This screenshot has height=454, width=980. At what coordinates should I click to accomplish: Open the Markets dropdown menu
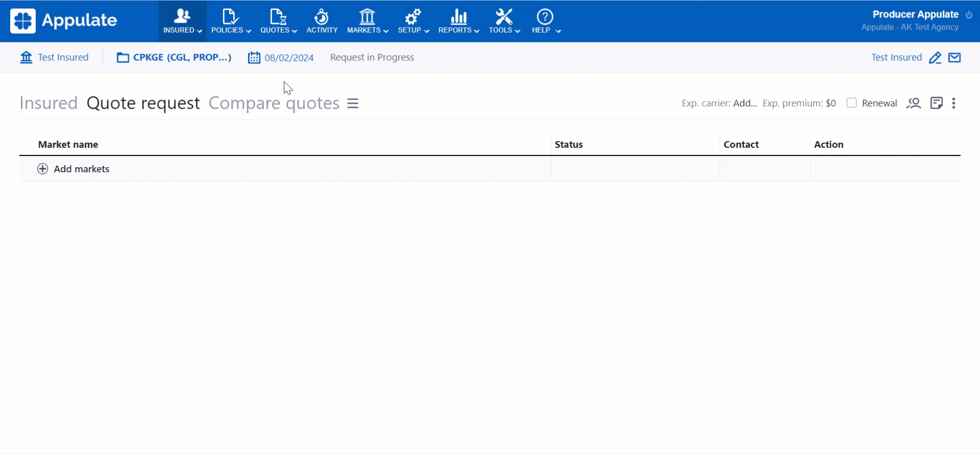[367, 21]
